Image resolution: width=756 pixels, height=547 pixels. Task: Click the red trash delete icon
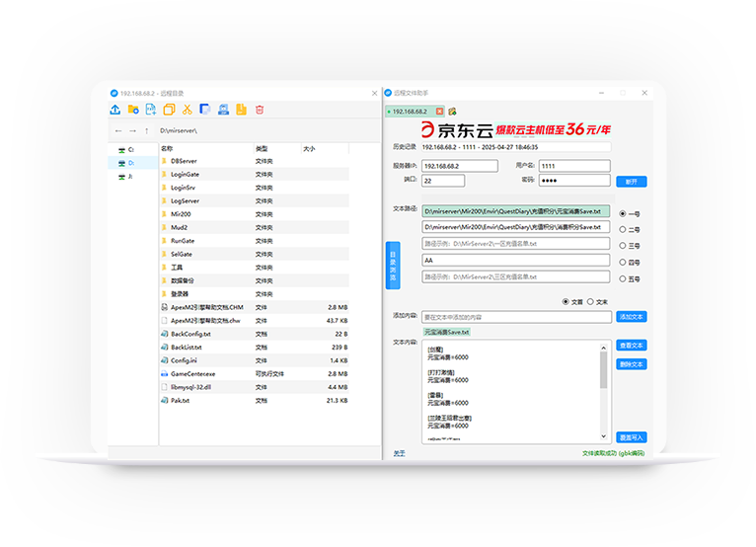click(260, 110)
